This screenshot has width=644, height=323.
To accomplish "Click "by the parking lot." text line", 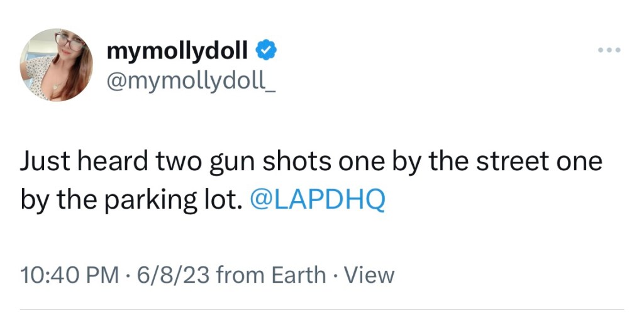I will pos(132,200).
